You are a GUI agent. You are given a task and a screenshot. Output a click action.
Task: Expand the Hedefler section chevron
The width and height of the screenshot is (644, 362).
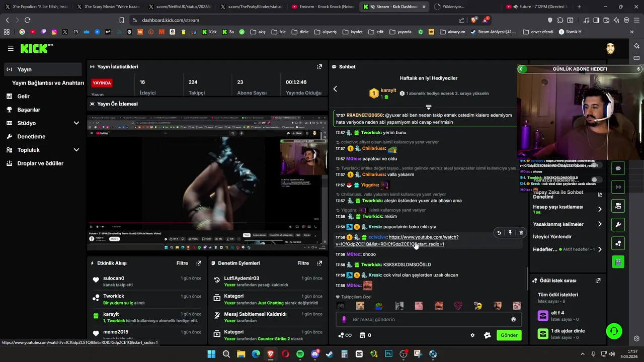coord(600,249)
